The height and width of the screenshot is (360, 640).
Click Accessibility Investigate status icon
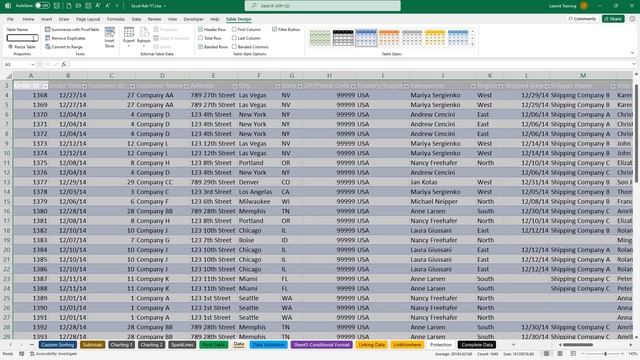(32, 354)
